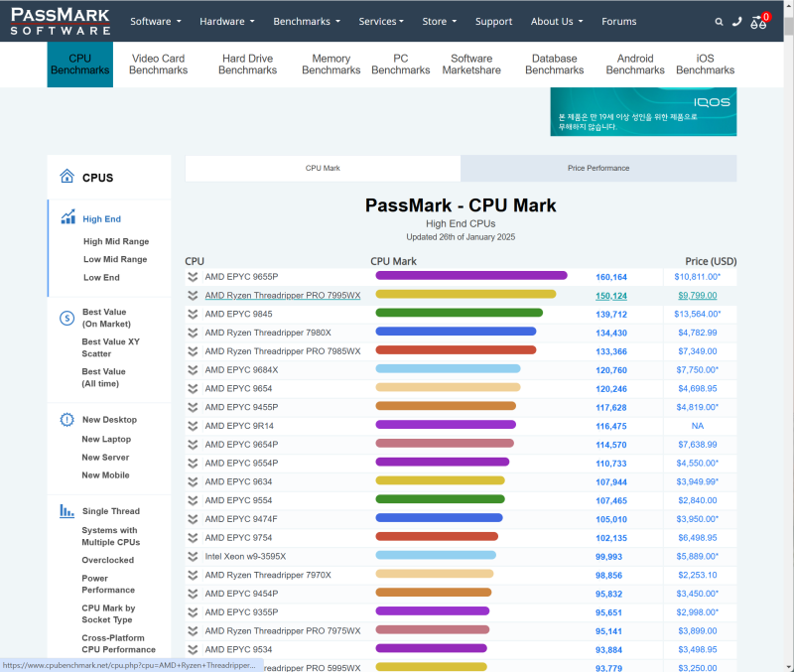Open CPU Mark by Socket Type
The image size is (794, 672).
pos(108,613)
